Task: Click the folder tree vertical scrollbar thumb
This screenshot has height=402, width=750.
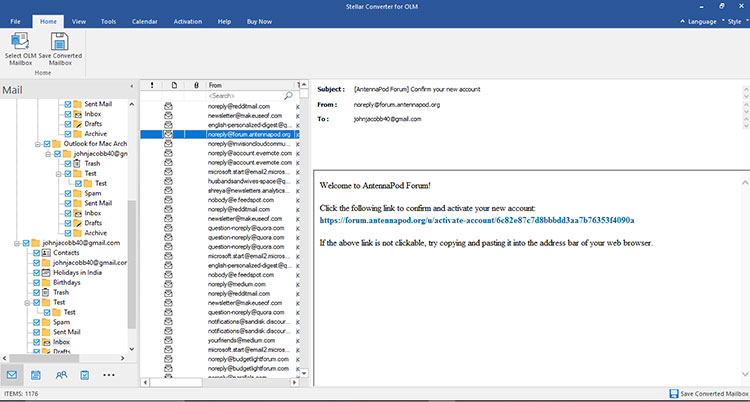Action: click(x=132, y=264)
